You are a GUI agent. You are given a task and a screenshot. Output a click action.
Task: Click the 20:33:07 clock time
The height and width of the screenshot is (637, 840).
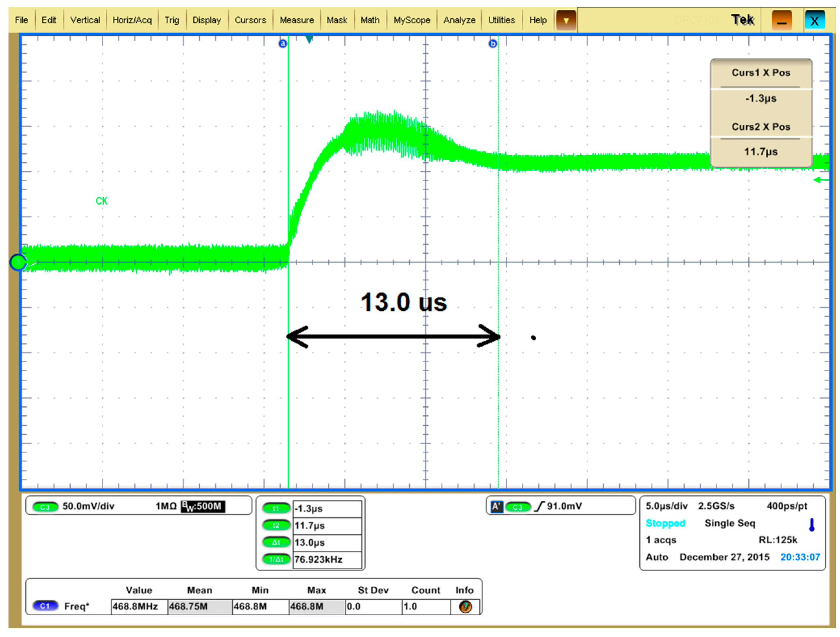(800, 557)
